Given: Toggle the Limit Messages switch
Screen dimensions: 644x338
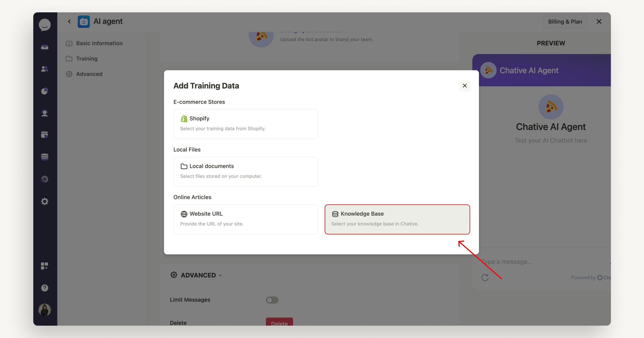Looking at the screenshot, I should 272,300.
